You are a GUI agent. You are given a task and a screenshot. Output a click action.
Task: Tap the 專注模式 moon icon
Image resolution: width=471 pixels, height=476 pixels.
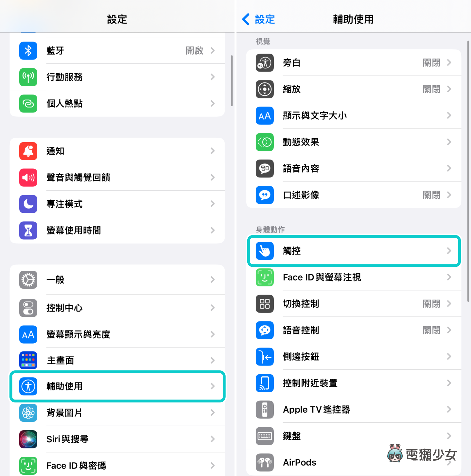pyautogui.click(x=28, y=204)
